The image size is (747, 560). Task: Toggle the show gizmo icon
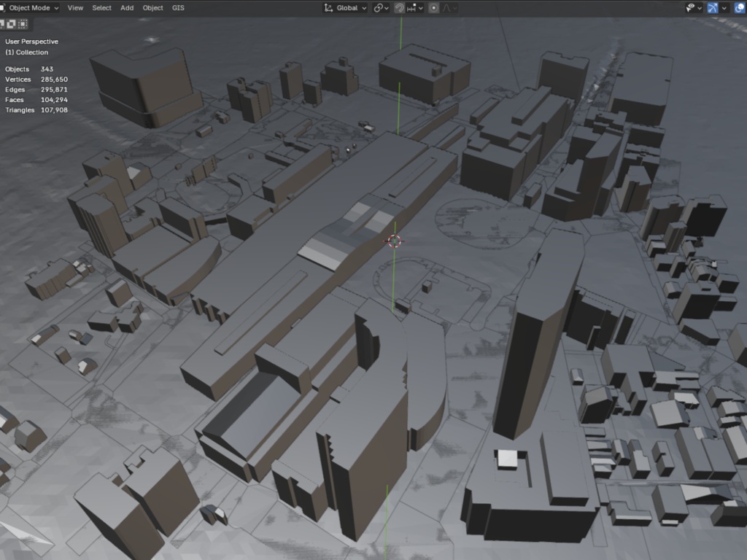pos(712,7)
